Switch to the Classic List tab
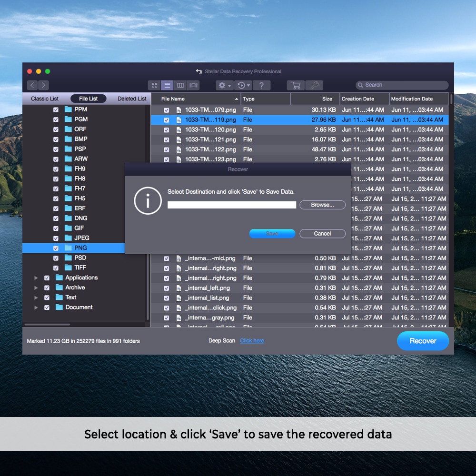The image size is (476, 476). coord(45,99)
